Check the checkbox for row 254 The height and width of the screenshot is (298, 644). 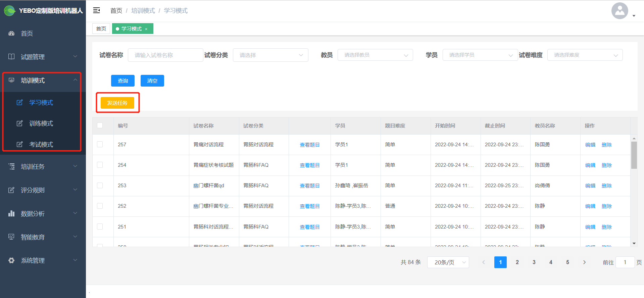100,165
